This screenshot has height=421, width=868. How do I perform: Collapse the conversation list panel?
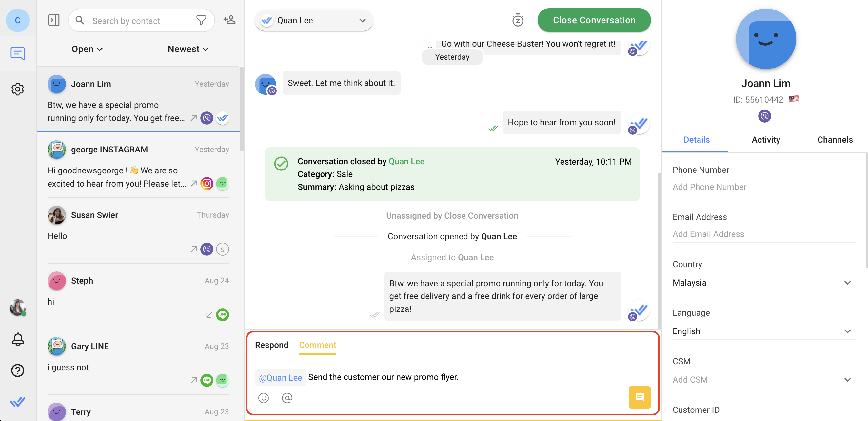[x=53, y=20]
